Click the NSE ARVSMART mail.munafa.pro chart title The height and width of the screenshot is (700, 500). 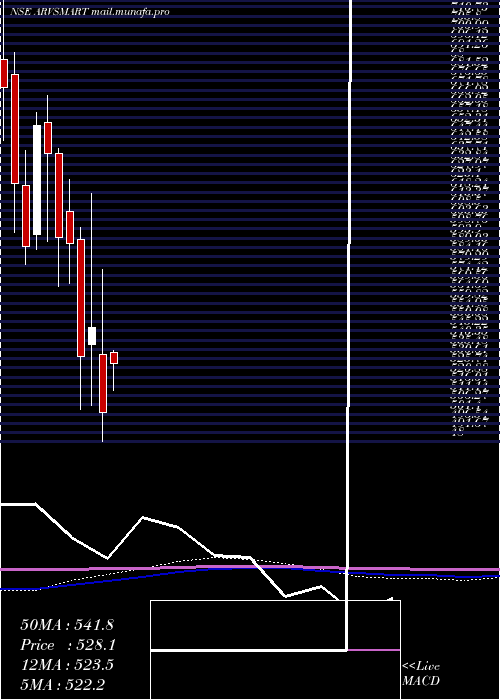[90, 12]
